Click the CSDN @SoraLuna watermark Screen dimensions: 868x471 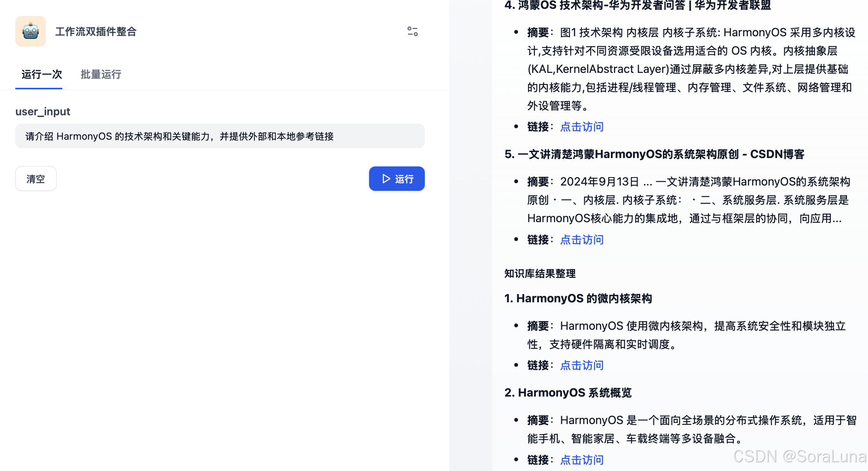point(799,456)
